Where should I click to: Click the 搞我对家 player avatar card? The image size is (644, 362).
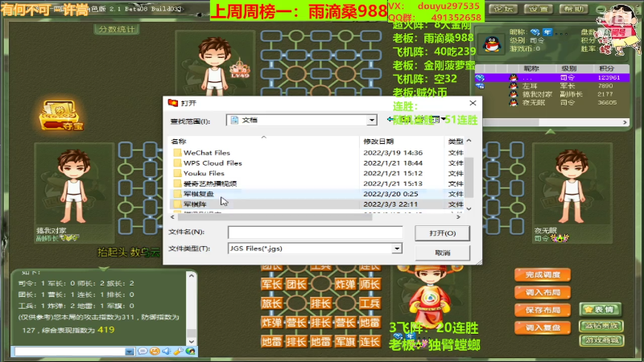pyautogui.click(x=74, y=193)
